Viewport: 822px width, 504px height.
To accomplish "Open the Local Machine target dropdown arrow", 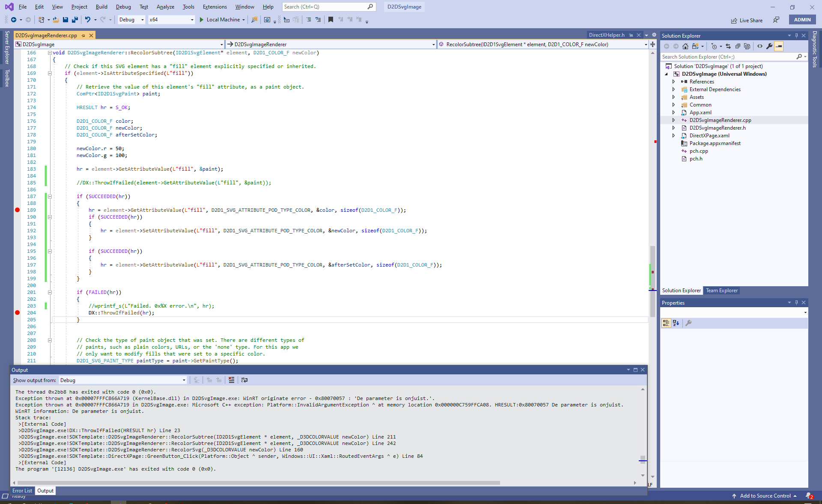I will tap(244, 20).
